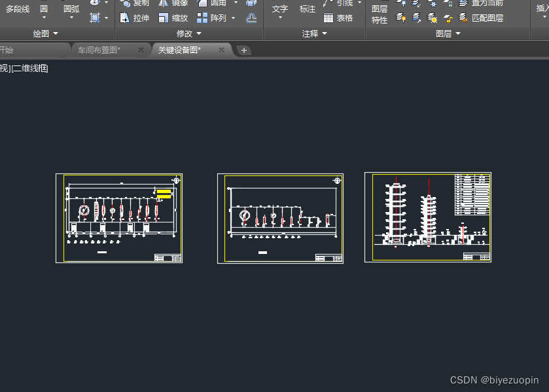Open the Insert (插入) dropdown arrow

point(544,18)
